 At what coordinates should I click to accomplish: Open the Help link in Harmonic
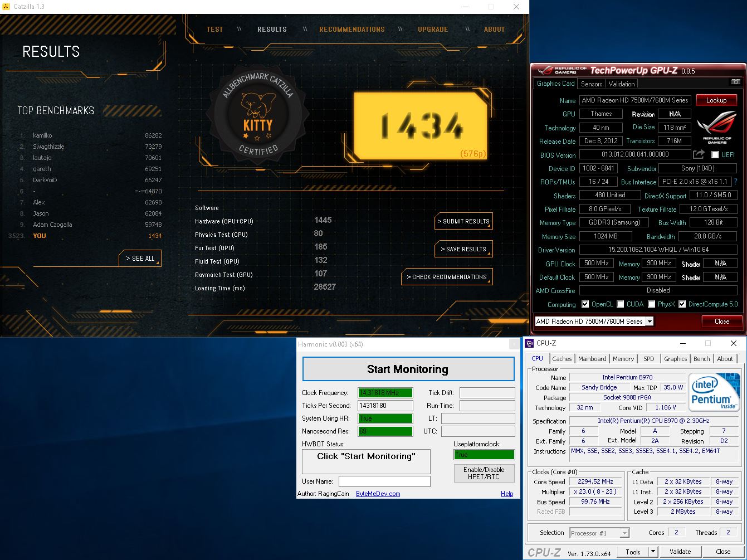(507, 494)
